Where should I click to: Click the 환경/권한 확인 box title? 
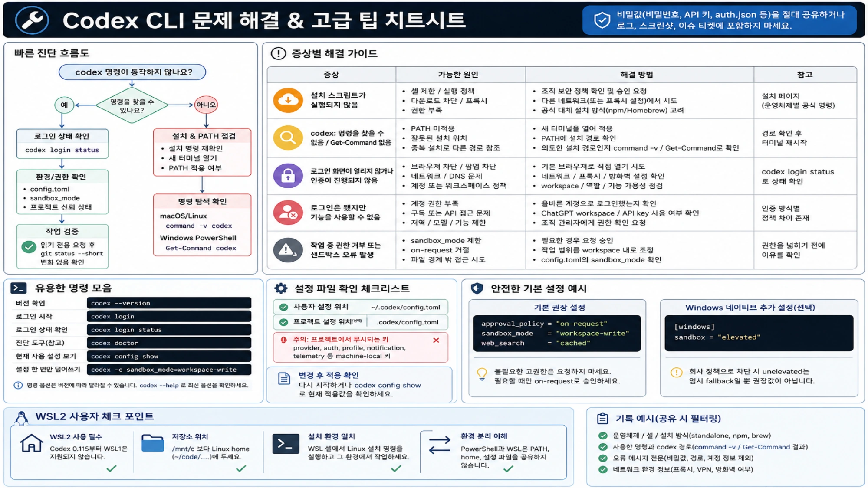(61, 177)
